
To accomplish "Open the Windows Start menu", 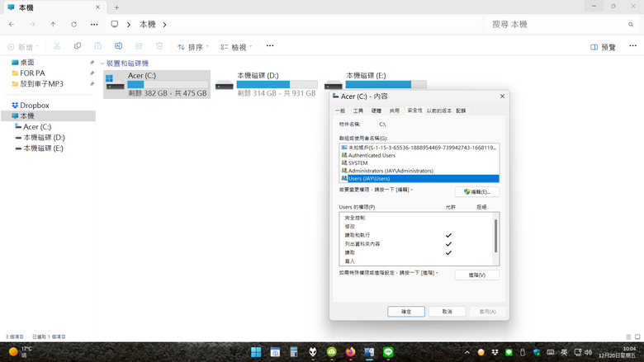I will pyautogui.click(x=256, y=352).
